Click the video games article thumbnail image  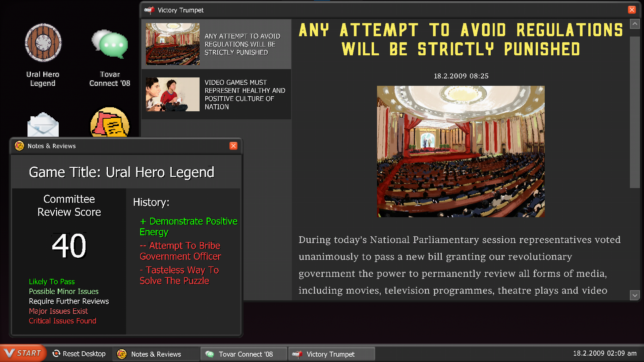(172, 94)
